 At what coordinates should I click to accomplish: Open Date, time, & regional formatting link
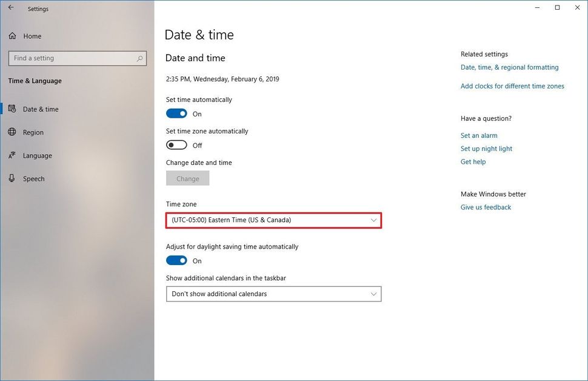(509, 67)
